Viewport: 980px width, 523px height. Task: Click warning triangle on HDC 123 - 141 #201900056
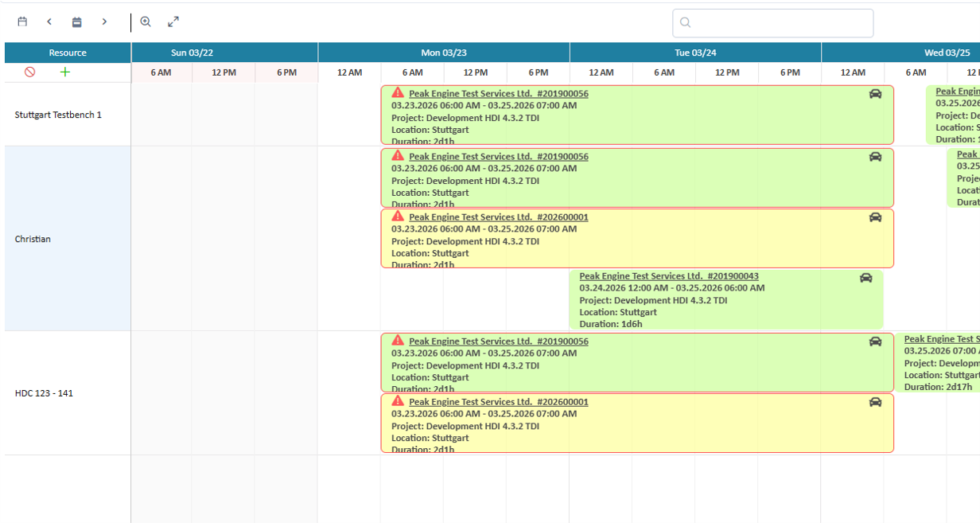[x=398, y=340]
